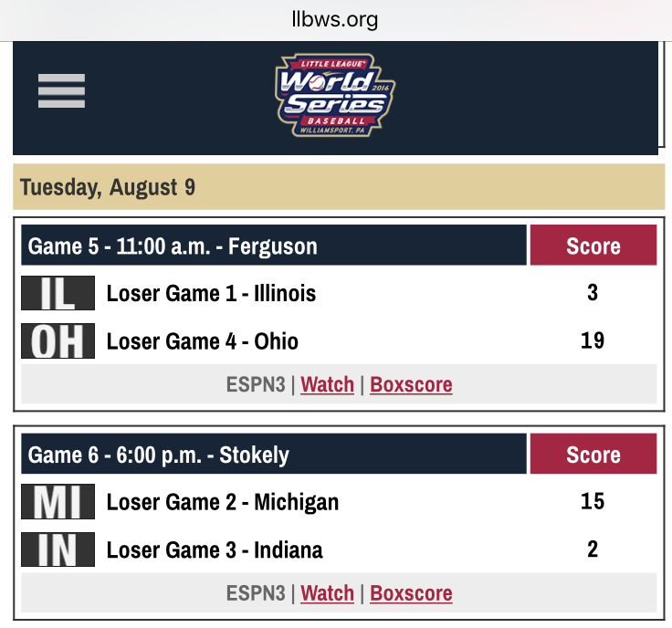Select the Tuesday, August 9 date header
This screenshot has height=628, width=672.
pos(339,187)
